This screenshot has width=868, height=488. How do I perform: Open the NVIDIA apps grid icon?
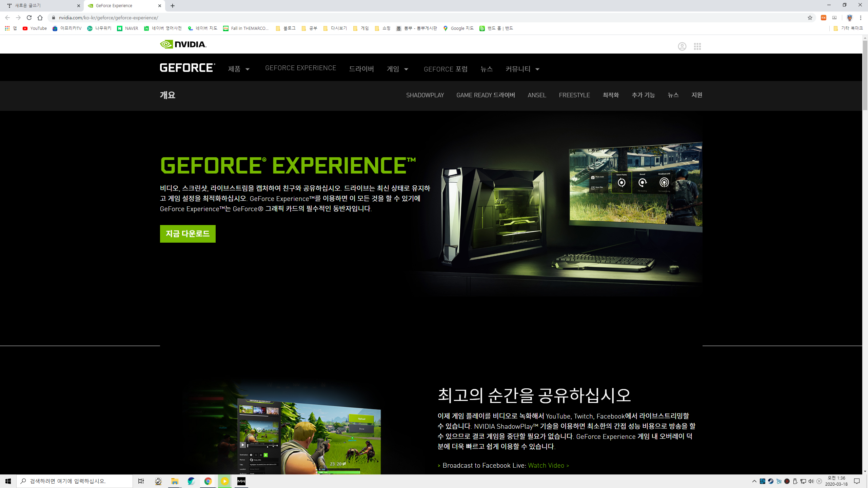[x=697, y=46]
